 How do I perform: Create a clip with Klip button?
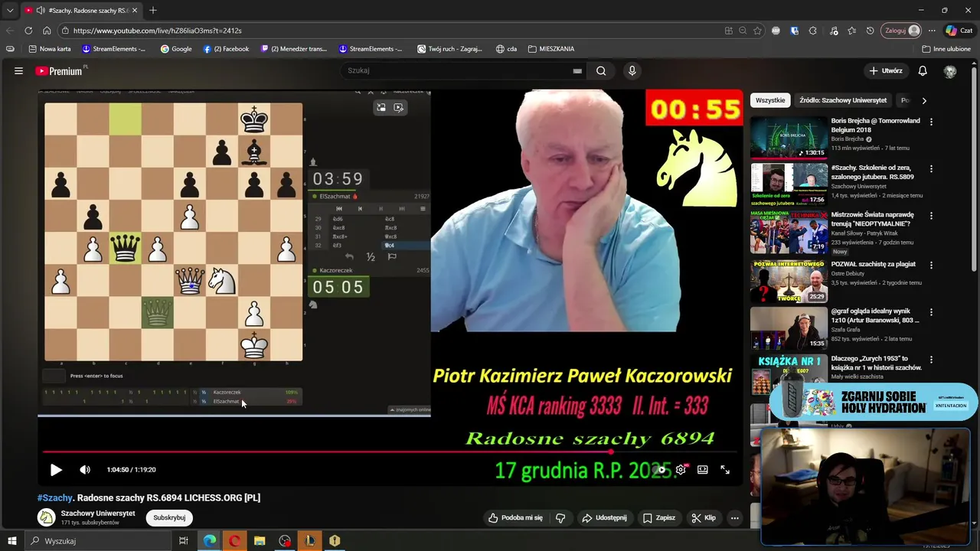coord(703,518)
